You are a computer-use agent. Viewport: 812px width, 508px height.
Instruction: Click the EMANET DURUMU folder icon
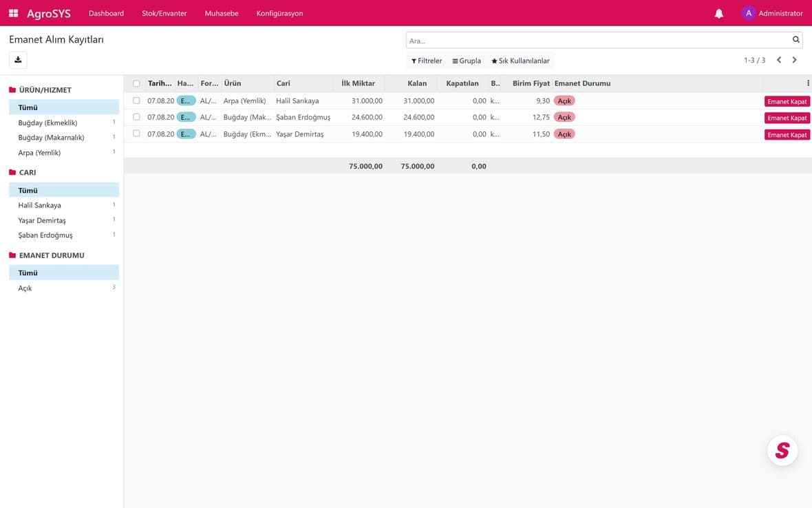(x=12, y=255)
